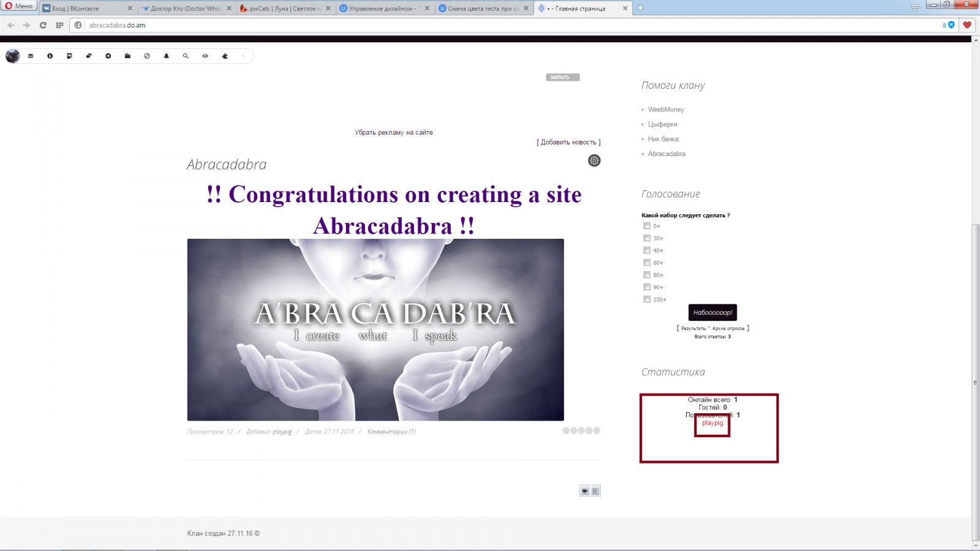Click the Добавить новость link
The width and height of the screenshot is (980, 551).
(568, 142)
